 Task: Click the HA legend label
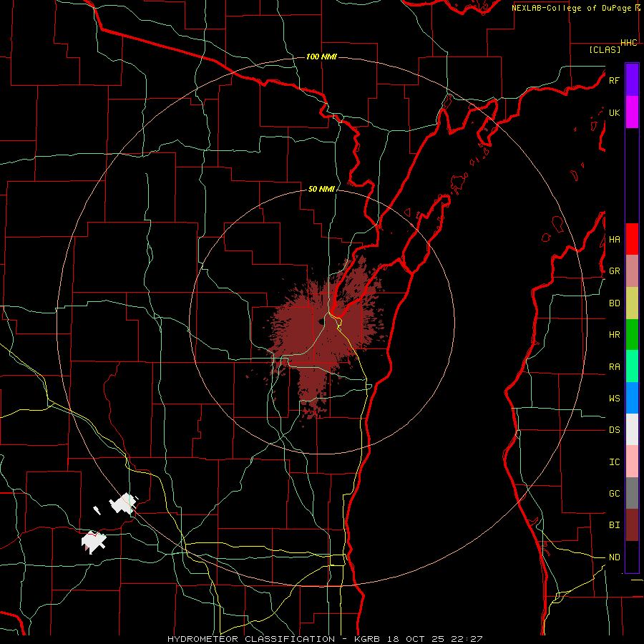(614, 240)
